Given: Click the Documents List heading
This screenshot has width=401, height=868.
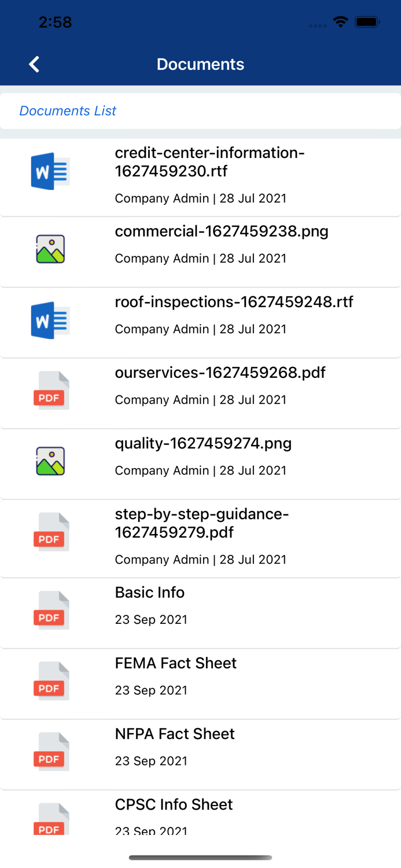Looking at the screenshot, I should 68,111.
